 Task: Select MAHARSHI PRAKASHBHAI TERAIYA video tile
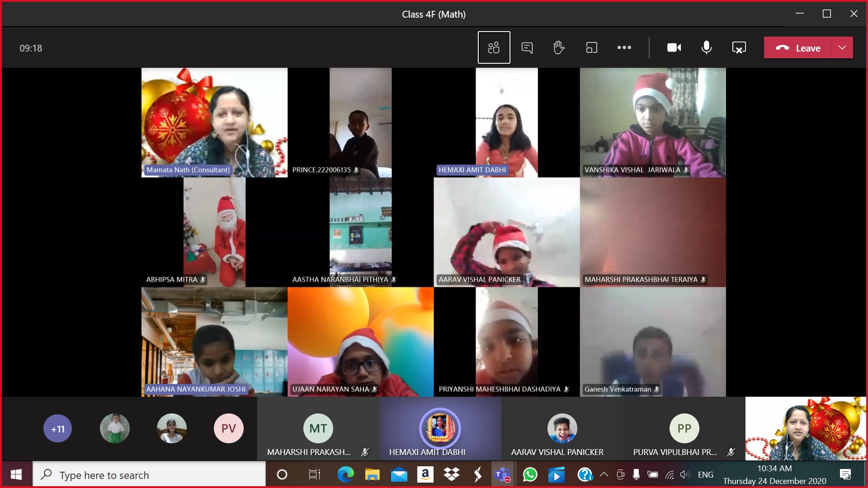click(x=653, y=232)
